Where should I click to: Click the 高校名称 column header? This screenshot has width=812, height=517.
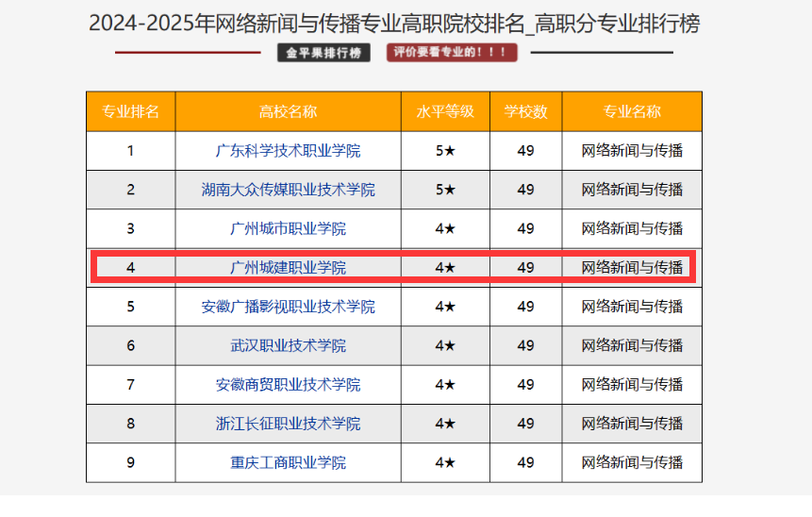pos(288,111)
